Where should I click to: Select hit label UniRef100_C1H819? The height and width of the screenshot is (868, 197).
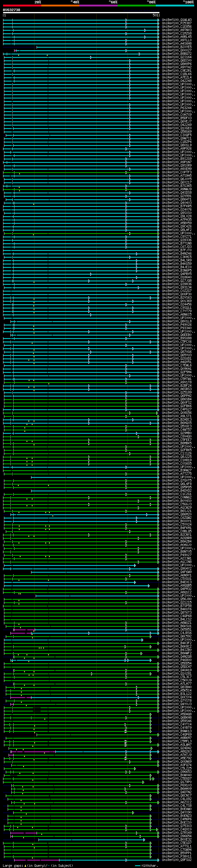177,460
